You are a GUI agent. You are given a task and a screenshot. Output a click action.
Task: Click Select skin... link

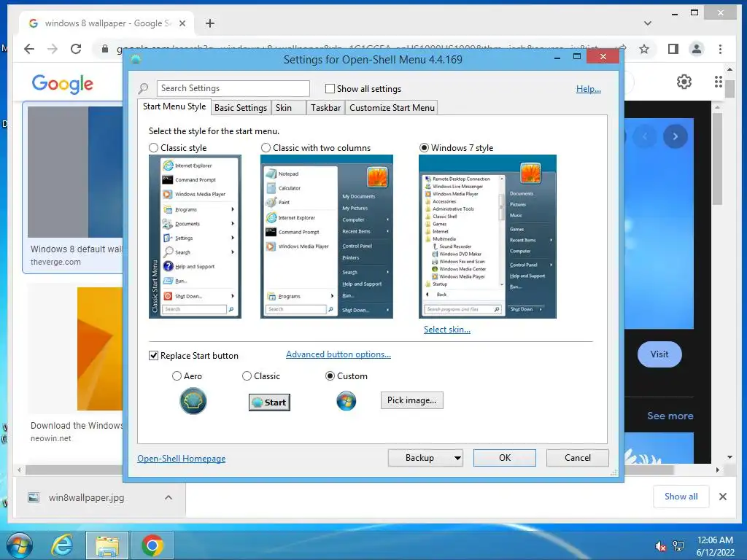coord(447,330)
